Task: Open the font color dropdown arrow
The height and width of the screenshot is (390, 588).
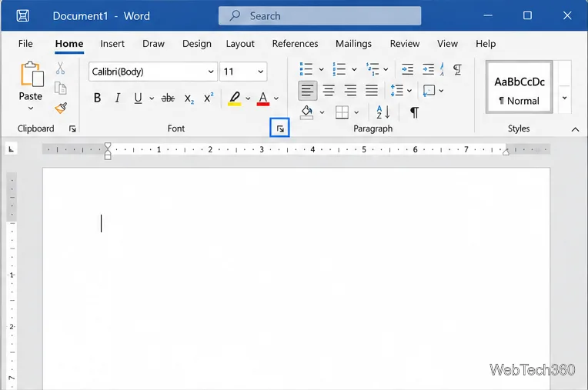Action: click(x=276, y=98)
